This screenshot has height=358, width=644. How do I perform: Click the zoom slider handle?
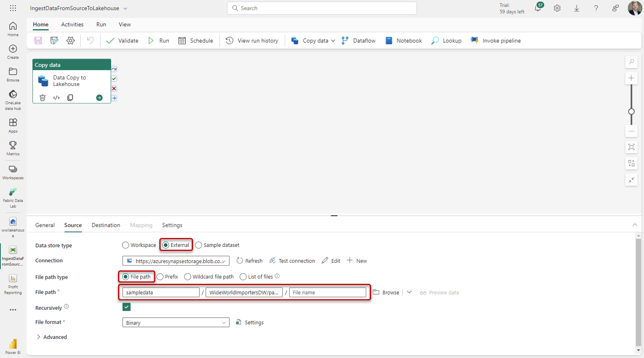click(631, 112)
